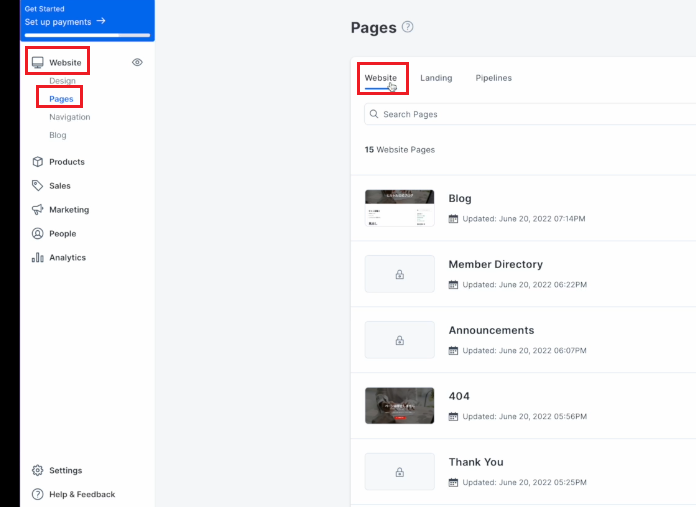Image resolution: width=696 pixels, height=507 pixels.
Task: Open the 404 page thumbnail
Action: 399,405
